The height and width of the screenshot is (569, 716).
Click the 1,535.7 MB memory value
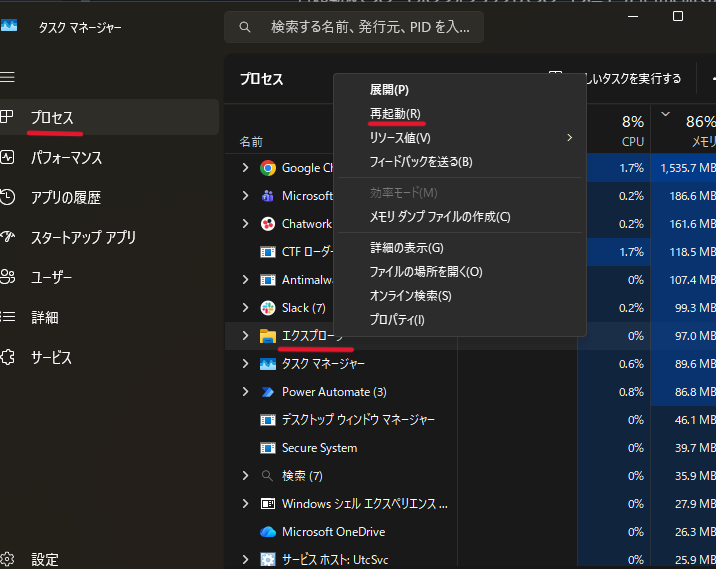(x=688, y=168)
